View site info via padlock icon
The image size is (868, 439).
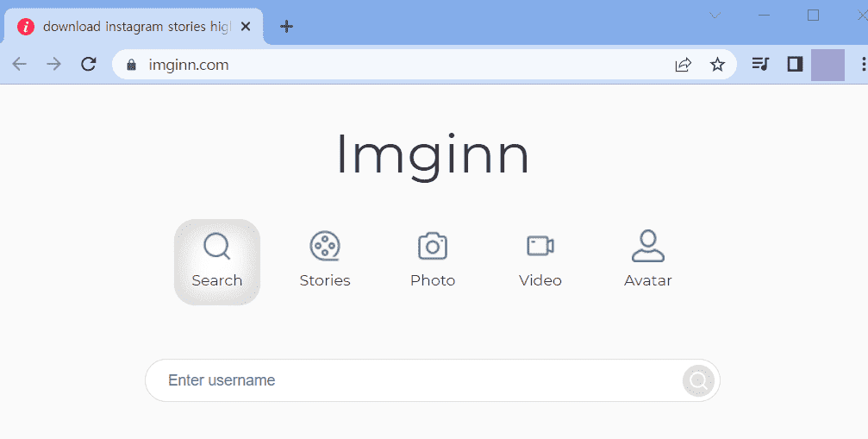pyautogui.click(x=131, y=65)
